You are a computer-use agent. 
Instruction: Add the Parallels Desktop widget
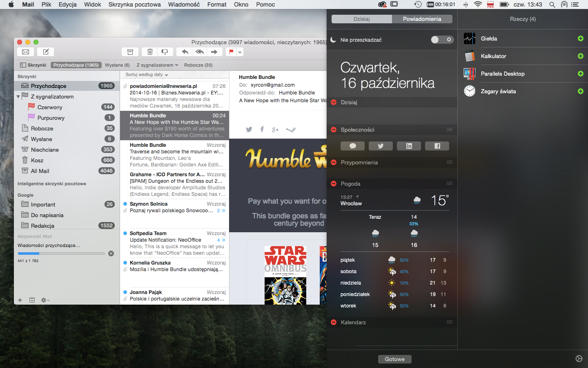581,74
